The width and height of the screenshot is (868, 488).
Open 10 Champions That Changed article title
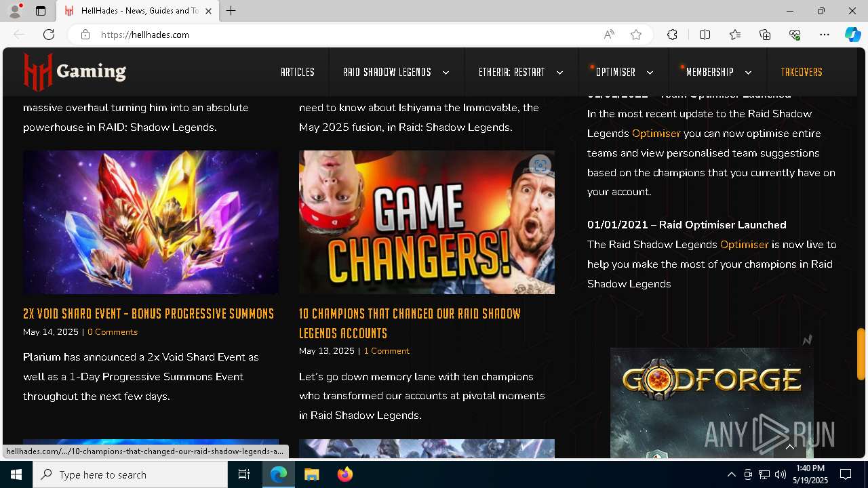(410, 323)
